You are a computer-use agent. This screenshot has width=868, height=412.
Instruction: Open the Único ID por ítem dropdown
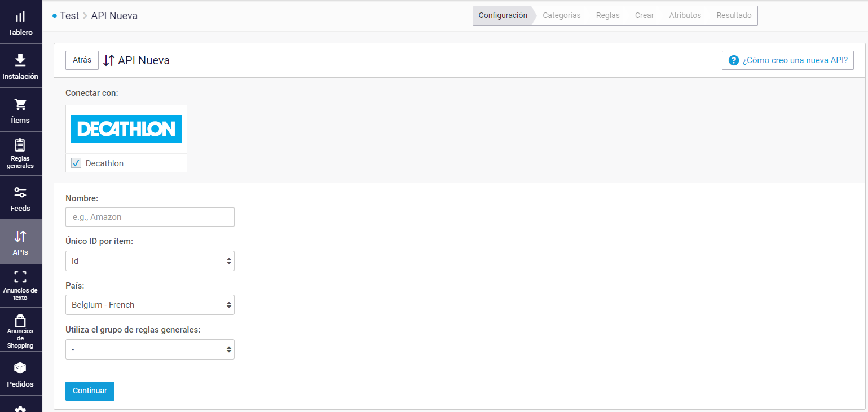(x=150, y=261)
